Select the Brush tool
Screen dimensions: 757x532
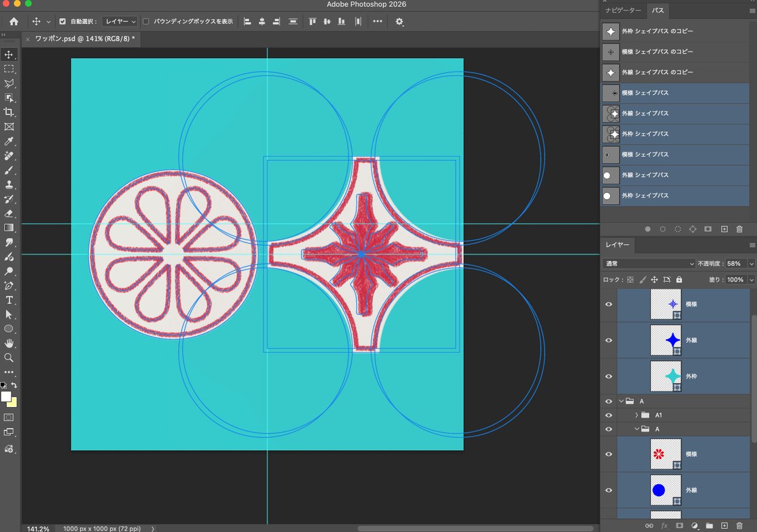(x=9, y=170)
